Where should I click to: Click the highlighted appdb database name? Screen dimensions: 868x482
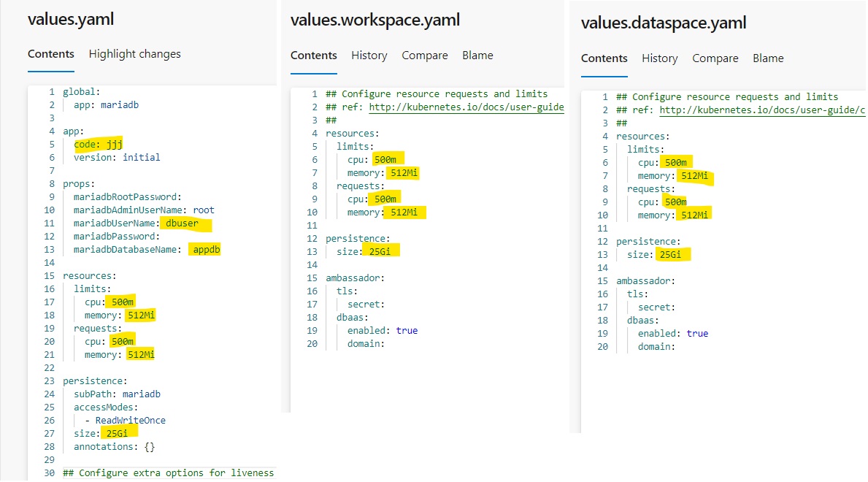coord(206,250)
